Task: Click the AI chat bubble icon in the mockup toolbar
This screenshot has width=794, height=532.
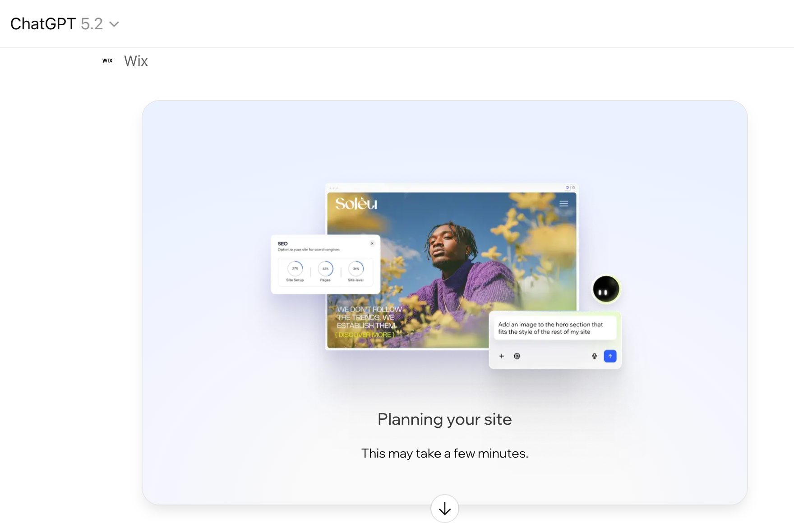Action: [x=567, y=188]
